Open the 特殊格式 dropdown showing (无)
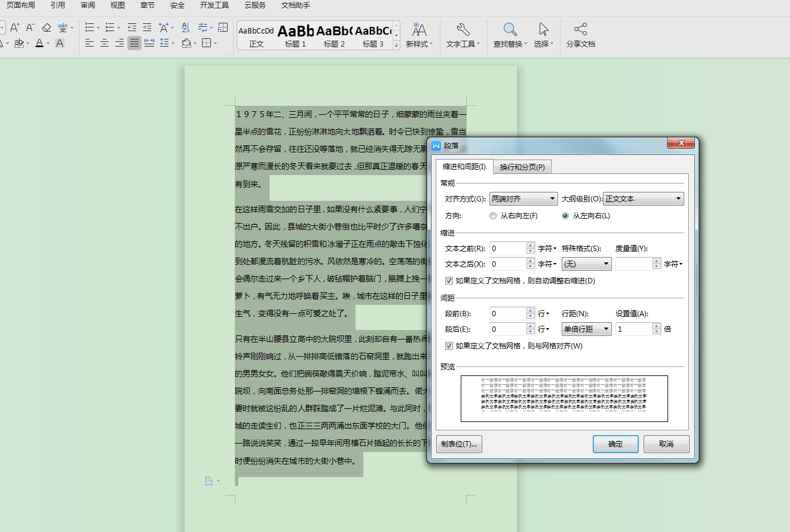 [586, 264]
